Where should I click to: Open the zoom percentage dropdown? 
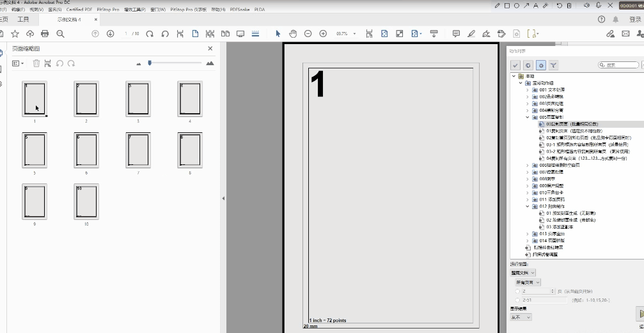354,33
